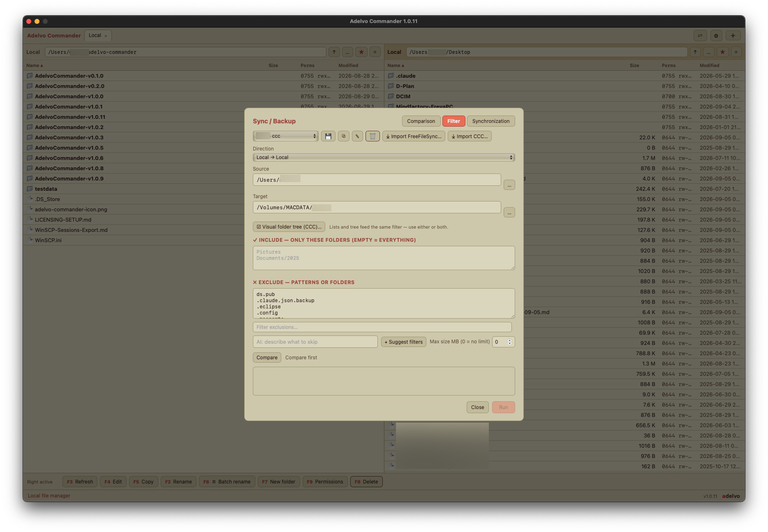Sort left pane by Name column
The height and width of the screenshot is (532, 768).
pyautogui.click(x=35, y=65)
